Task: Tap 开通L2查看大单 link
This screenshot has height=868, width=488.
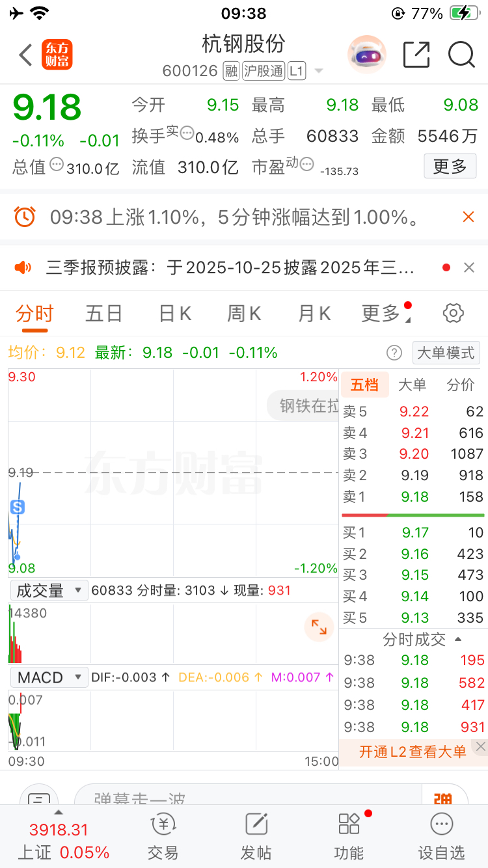Action: pos(413,752)
